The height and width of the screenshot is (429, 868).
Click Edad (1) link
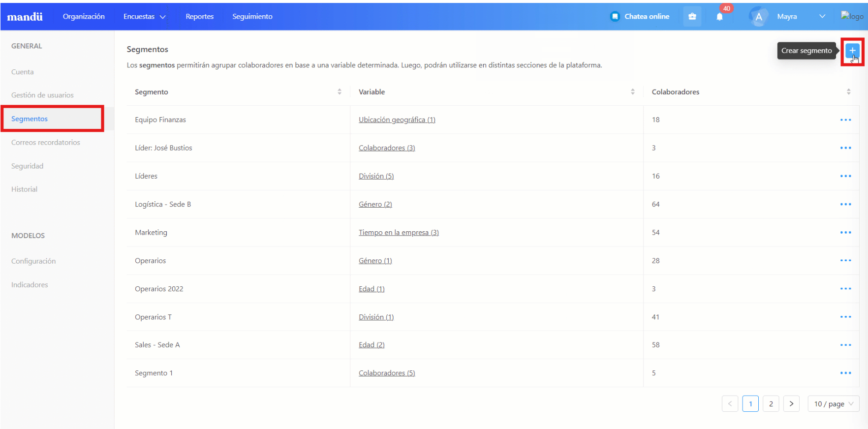point(372,289)
